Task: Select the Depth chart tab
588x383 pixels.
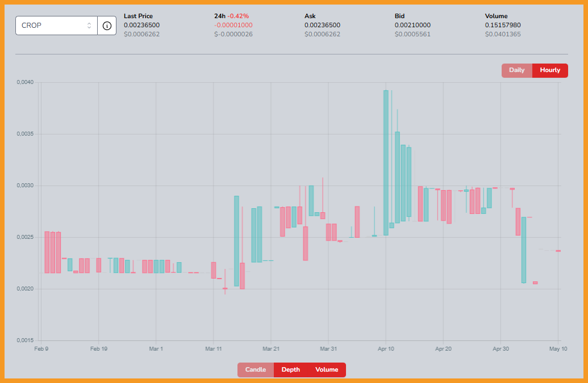Action: tap(291, 369)
